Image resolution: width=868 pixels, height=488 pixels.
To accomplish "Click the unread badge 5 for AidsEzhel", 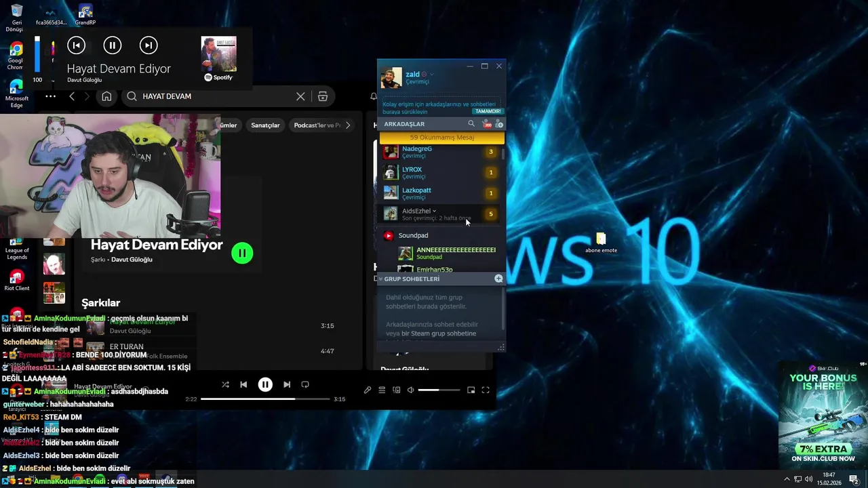I will coord(491,214).
